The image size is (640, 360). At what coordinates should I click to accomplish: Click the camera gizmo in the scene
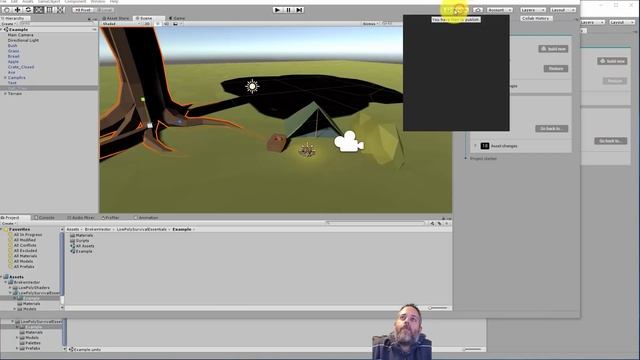tap(349, 142)
